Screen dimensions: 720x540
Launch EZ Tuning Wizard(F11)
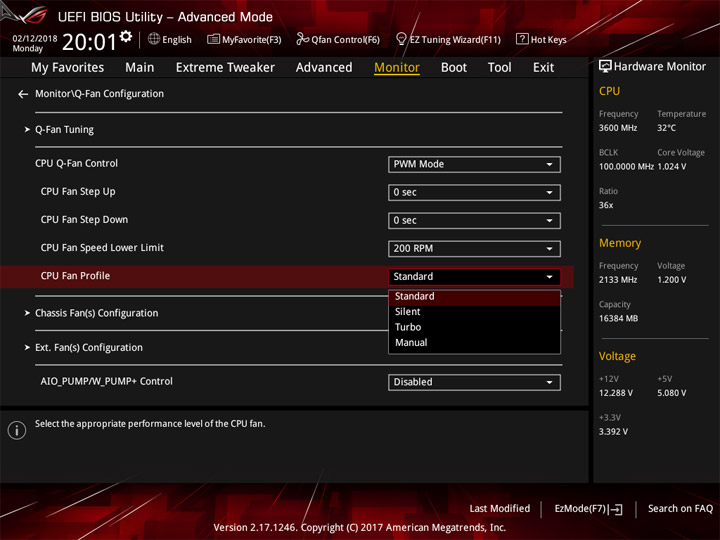pyautogui.click(x=448, y=39)
